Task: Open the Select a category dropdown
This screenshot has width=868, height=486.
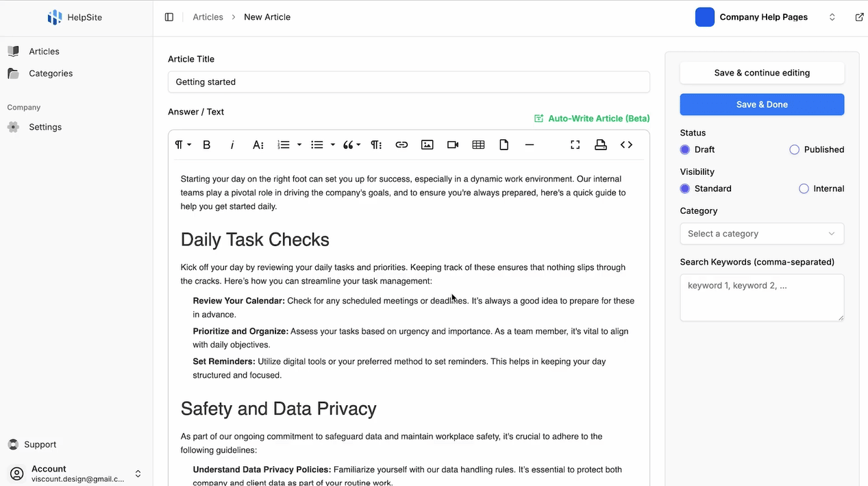Action: [761, 234]
